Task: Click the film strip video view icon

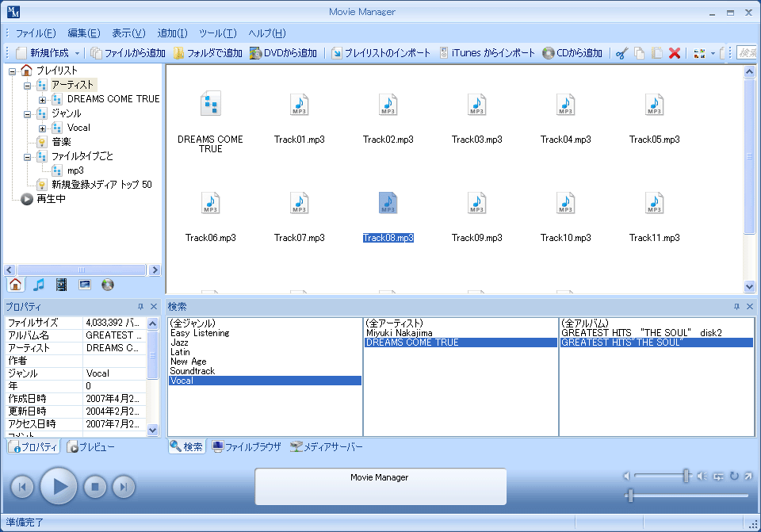Action: pos(61,285)
